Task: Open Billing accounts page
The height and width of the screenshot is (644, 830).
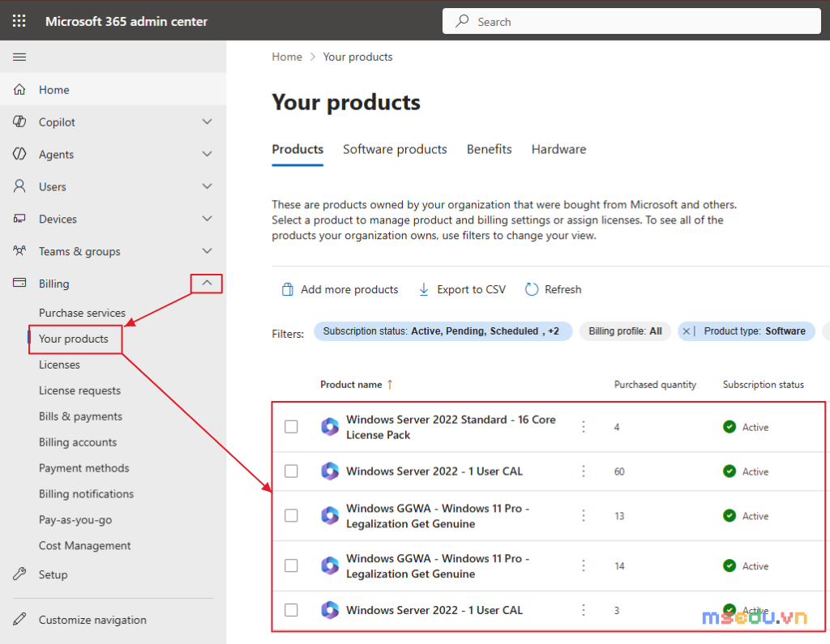Action: [x=78, y=442]
